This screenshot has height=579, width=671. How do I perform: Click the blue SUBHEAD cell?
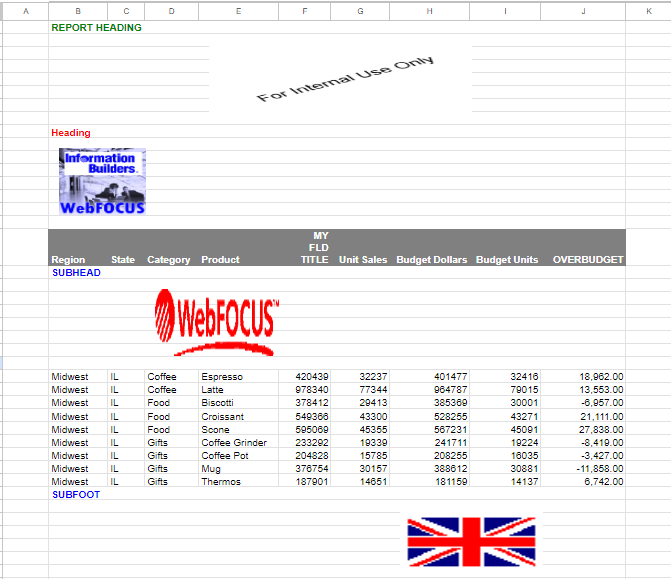click(x=76, y=273)
